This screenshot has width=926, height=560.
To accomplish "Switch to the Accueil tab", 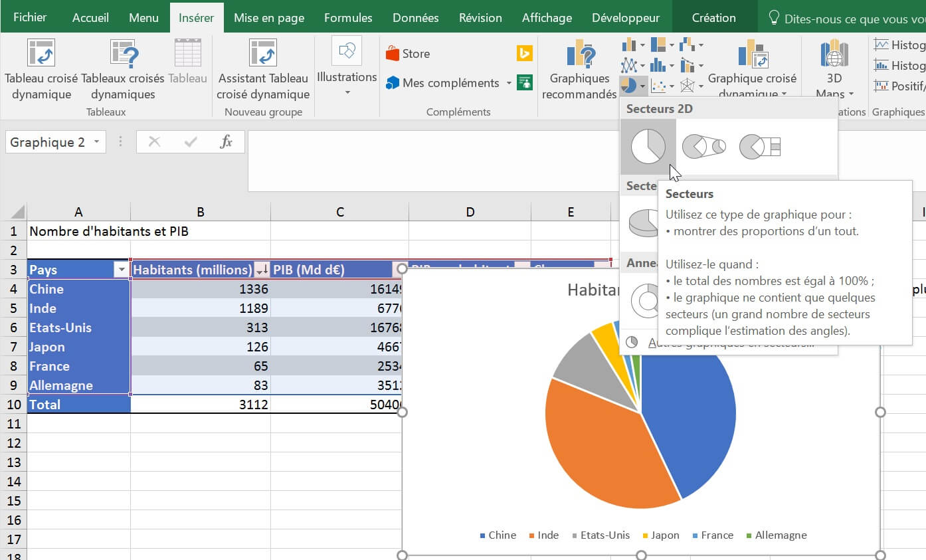I will pyautogui.click(x=90, y=18).
